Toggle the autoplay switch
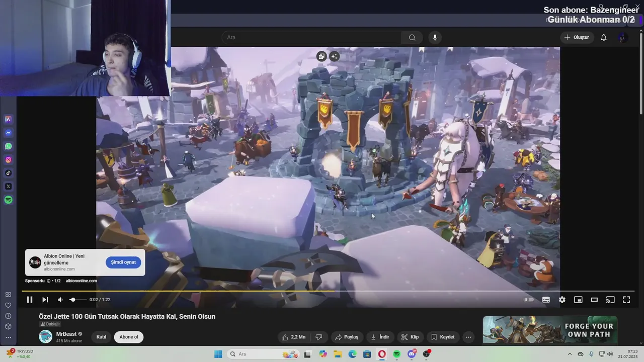The width and height of the screenshot is (644, 362). pyautogui.click(x=529, y=300)
